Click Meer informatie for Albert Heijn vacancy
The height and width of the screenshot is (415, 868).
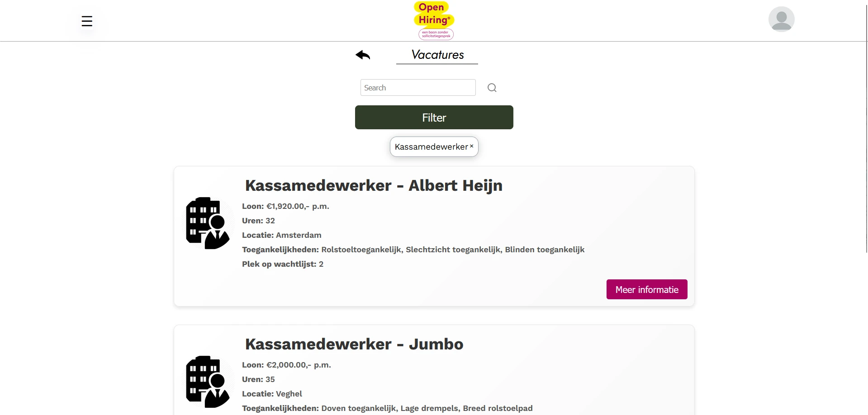click(646, 289)
